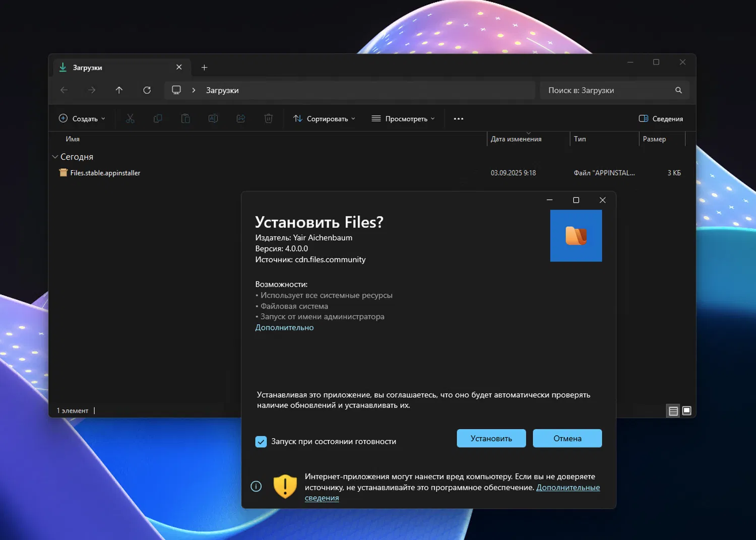
Task: Click the Forward arrow in Explorer
Action: tap(91, 90)
